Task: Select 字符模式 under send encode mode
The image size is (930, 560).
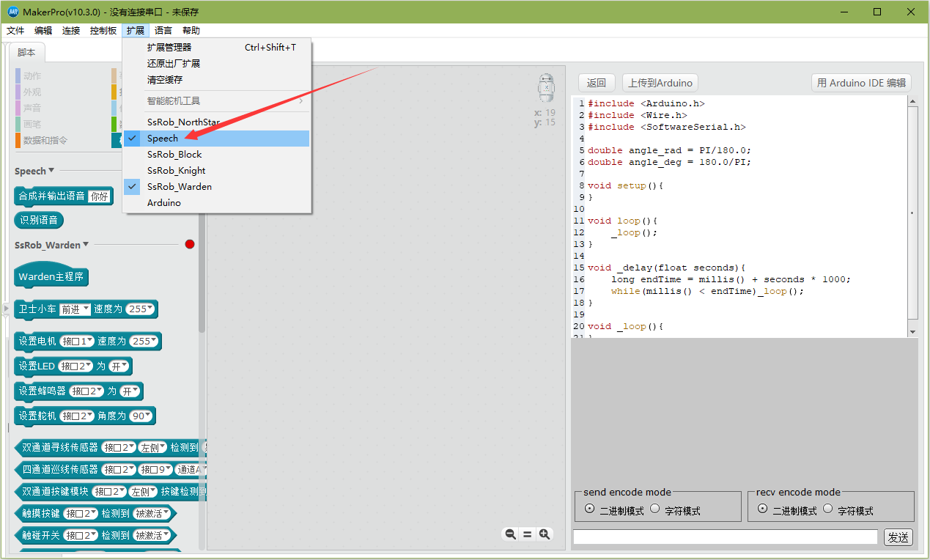Action: 655,509
